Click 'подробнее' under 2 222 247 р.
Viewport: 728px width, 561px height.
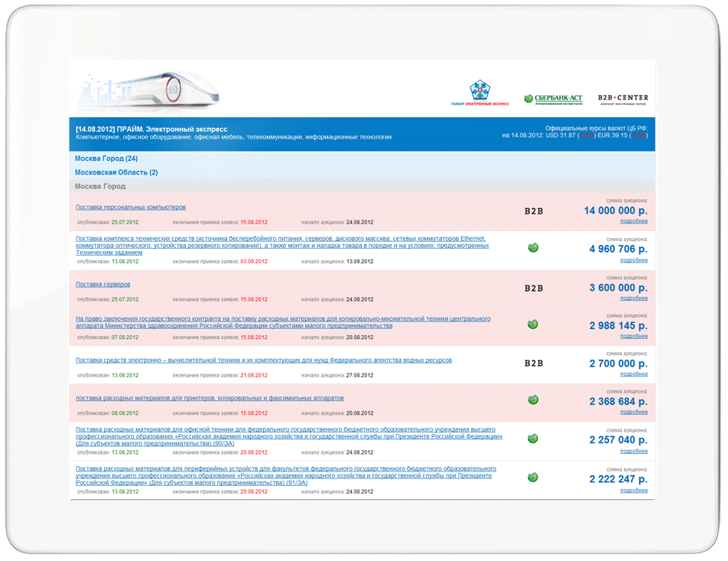point(634,491)
